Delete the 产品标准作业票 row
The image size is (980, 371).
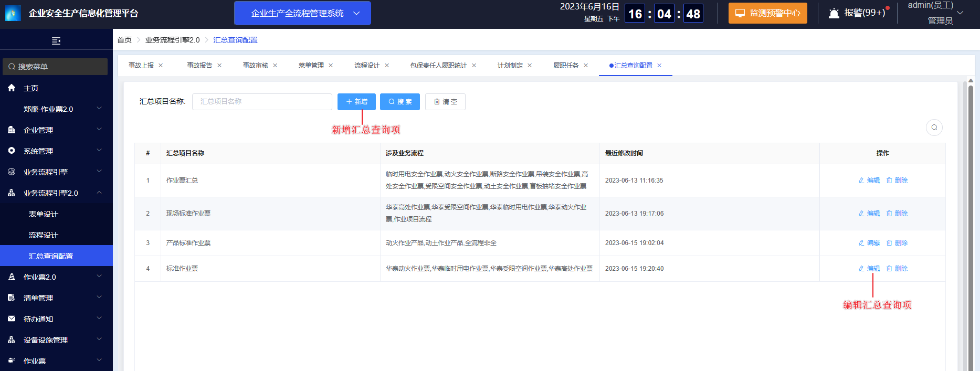(897, 243)
